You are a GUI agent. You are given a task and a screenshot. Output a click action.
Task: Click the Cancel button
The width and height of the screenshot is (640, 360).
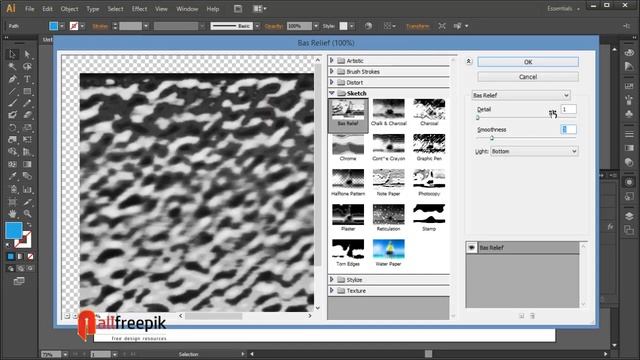(528, 77)
